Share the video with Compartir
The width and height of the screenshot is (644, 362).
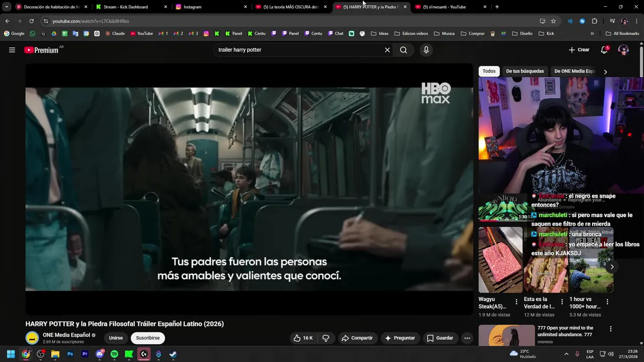(357, 338)
